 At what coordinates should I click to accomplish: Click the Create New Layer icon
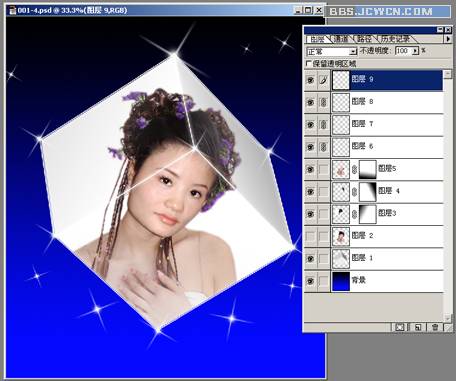418,327
